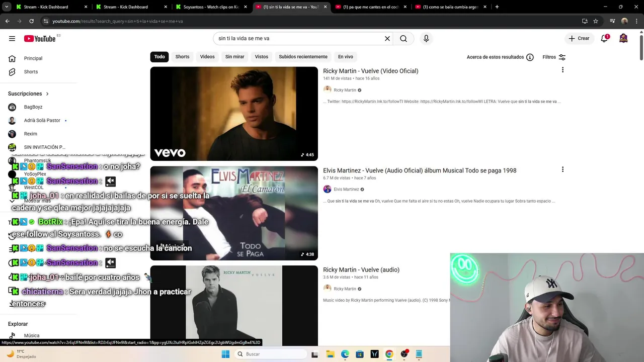Bookmark this page with the star icon
The width and height of the screenshot is (644, 362).
(x=596, y=21)
